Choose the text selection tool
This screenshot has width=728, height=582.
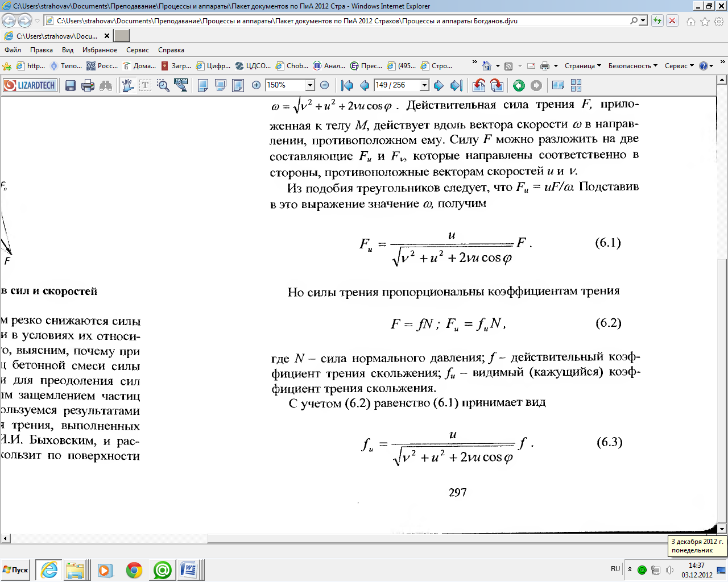pyautogui.click(x=145, y=85)
